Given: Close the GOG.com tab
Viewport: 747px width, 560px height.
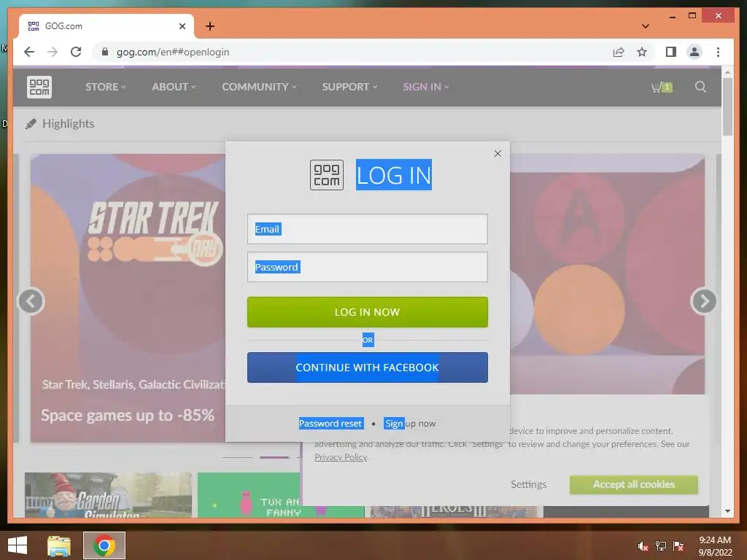Looking at the screenshot, I should [x=182, y=26].
